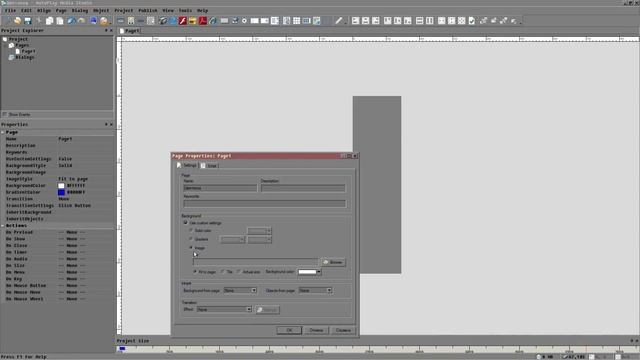Viewport: 640px width, 360px height.
Task: Click the Help button in dialog
Action: [343, 330]
